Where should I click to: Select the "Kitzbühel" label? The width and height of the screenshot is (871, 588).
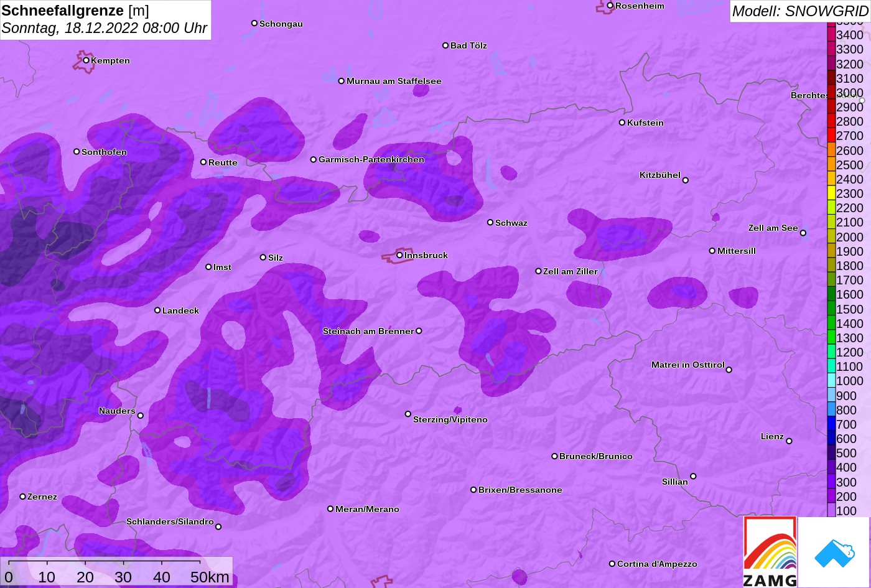[x=660, y=175]
